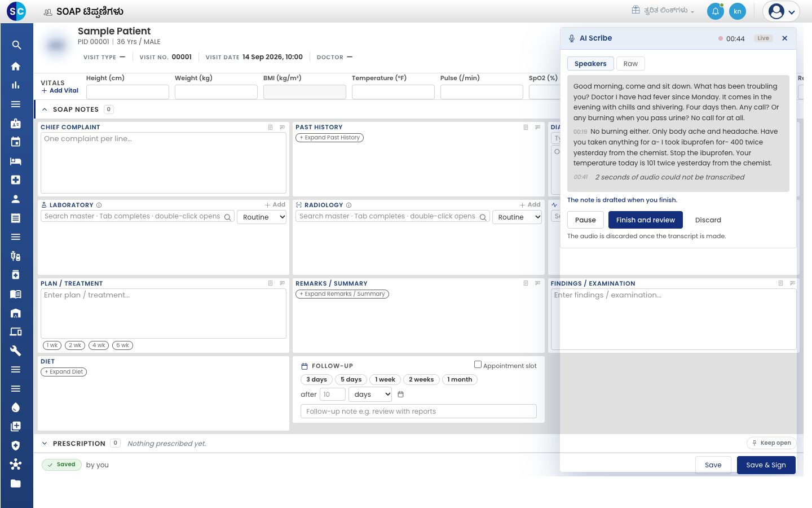Open the calendar icon in sidebar
Screen dimensions: 812x508
click(x=16, y=142)
